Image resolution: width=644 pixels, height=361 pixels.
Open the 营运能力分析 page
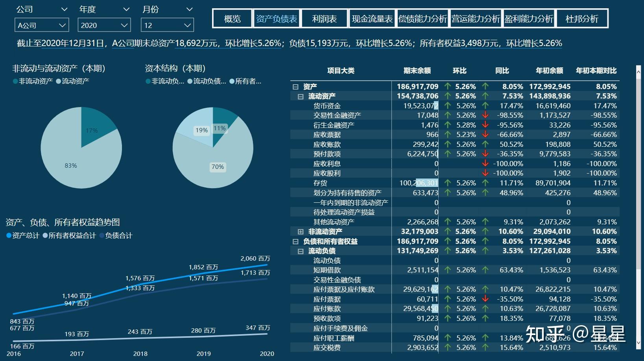[476, 19]
